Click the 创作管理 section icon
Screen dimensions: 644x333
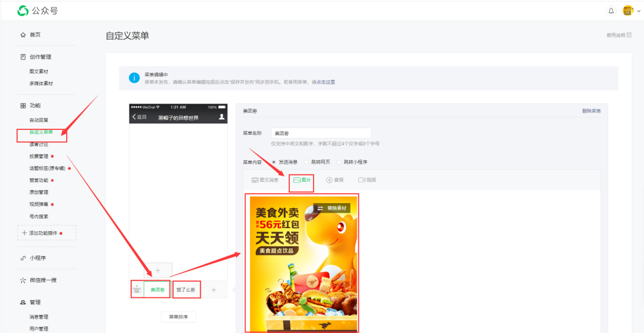point(23,57)
